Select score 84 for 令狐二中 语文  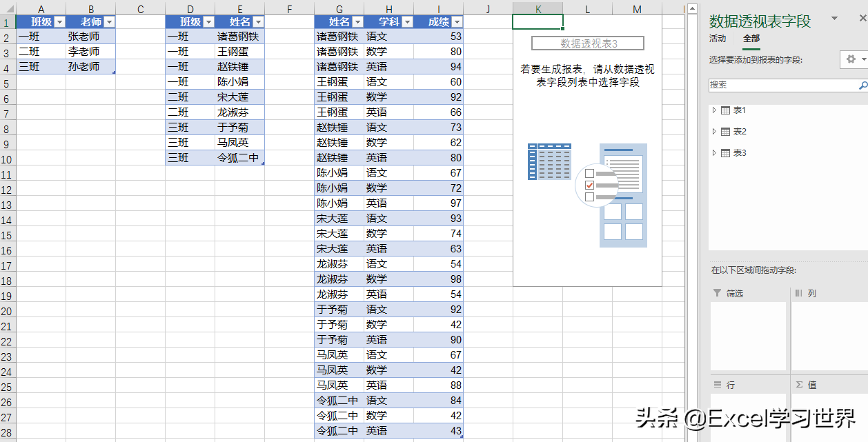(x=439, y=400)
